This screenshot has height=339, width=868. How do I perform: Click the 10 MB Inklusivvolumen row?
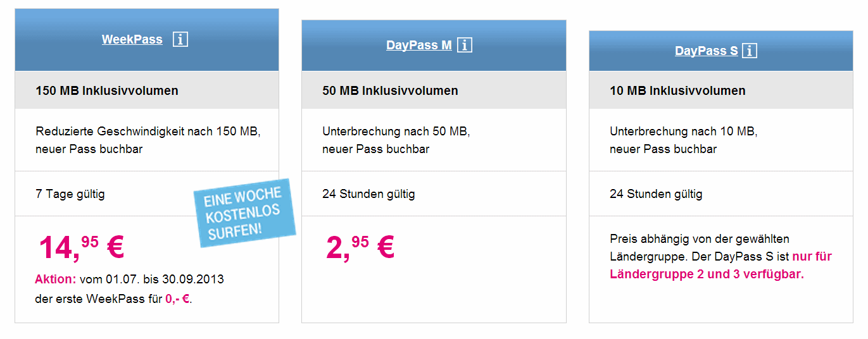[721, 90]
